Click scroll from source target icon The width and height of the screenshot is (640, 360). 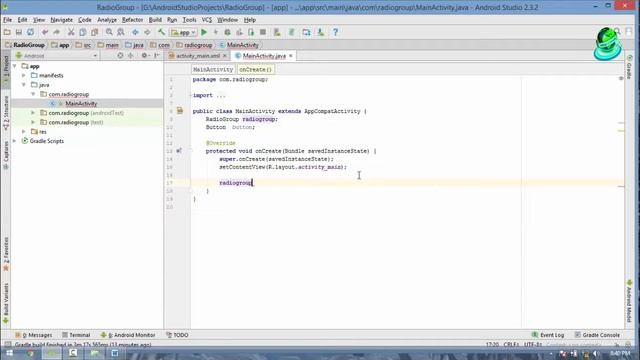tap(120, 56)
